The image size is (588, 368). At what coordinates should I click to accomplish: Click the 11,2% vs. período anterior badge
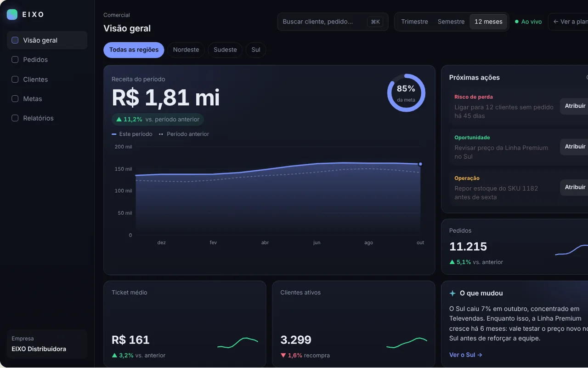[x=158, y=119]
